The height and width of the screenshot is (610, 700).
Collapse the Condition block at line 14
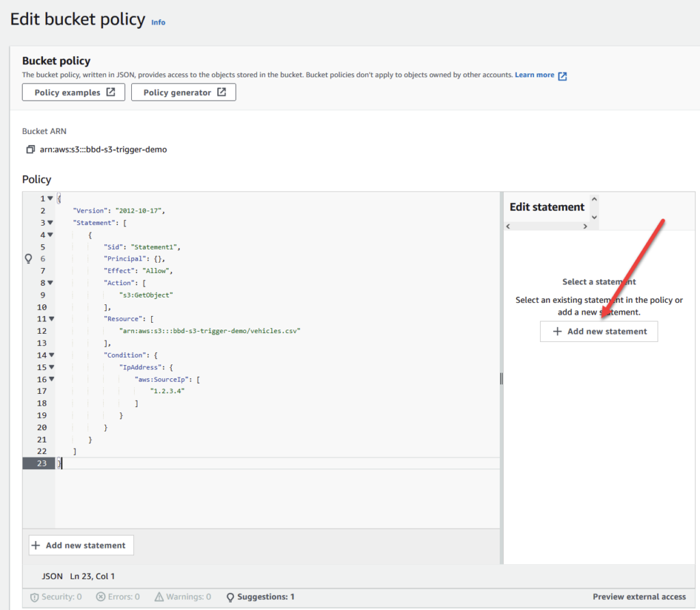coord(50,355)
